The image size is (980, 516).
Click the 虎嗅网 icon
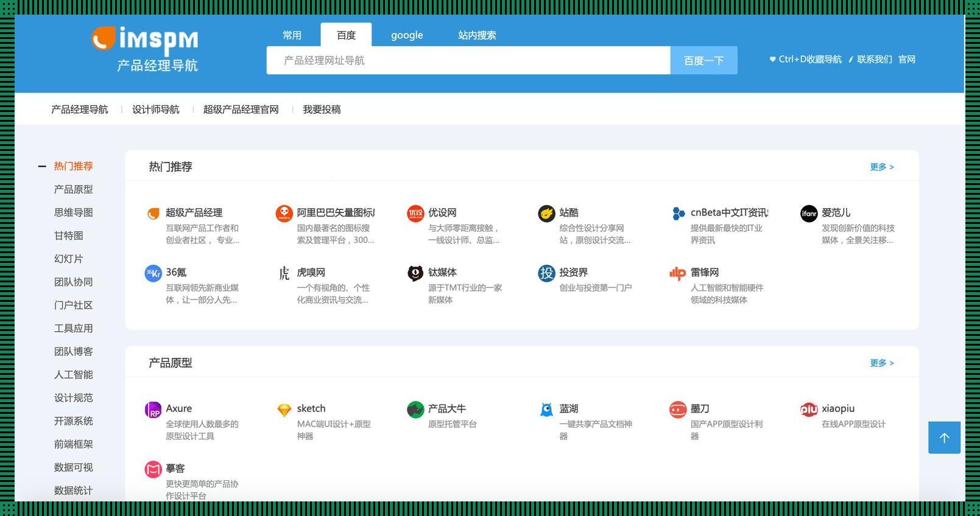point(284,273)
